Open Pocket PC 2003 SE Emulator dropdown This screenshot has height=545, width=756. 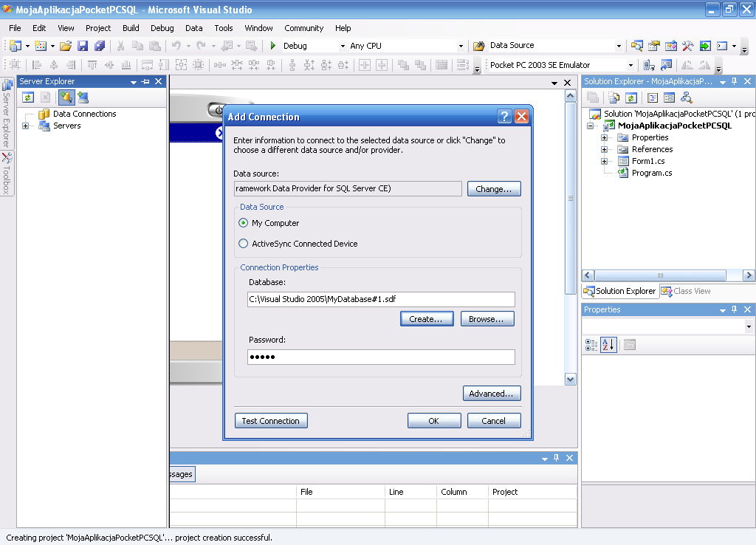(630, 66)
